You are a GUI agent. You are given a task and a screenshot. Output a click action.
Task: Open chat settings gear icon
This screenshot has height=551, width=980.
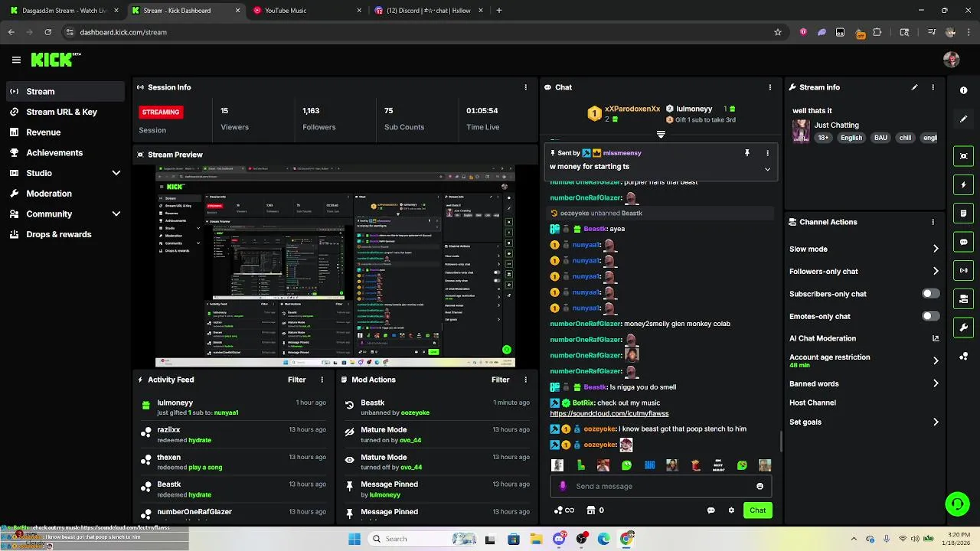731,510
